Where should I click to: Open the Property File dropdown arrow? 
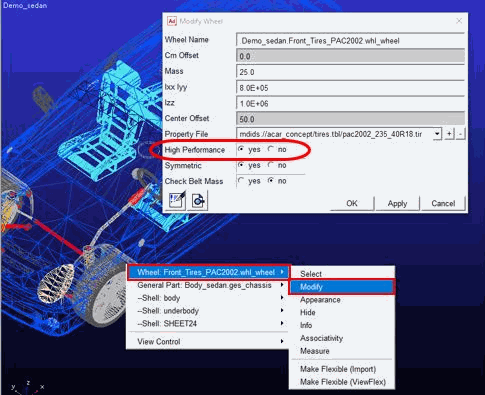pyautogui.click(x=437, y=134)
